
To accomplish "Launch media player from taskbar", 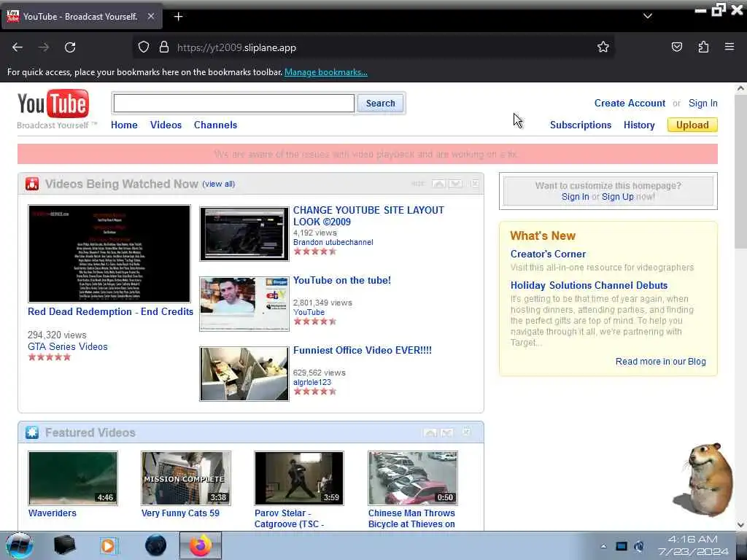I will pyautogui.click(x=108, y=545).
